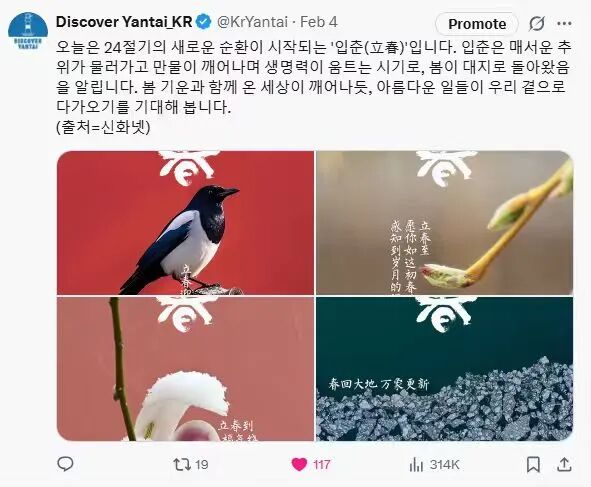Click the blue verified badge
The image size is (591, 487).
[x=204, y=22]
